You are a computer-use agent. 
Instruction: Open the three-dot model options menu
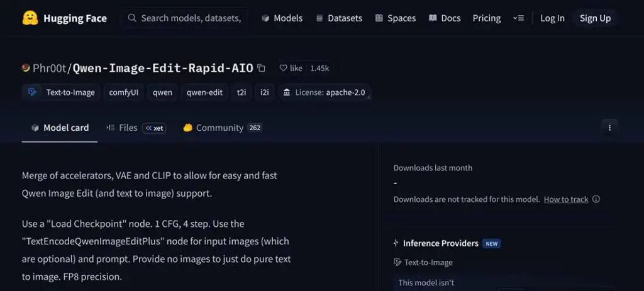[x=609, y=128]
